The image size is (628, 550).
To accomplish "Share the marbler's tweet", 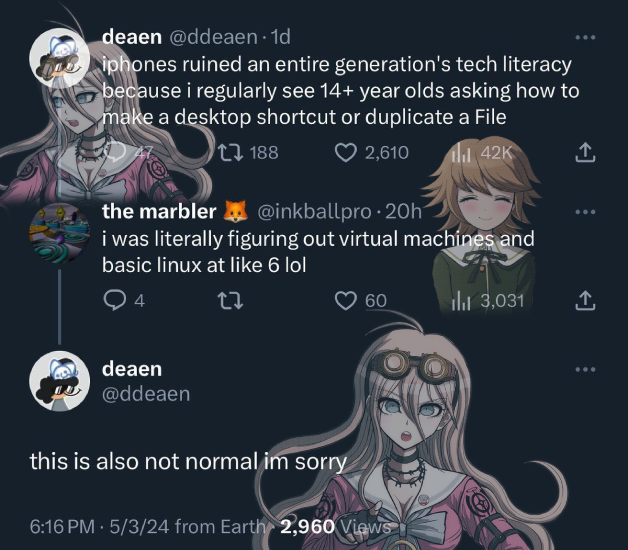I will pyautogui.click(x=585, y=300).
